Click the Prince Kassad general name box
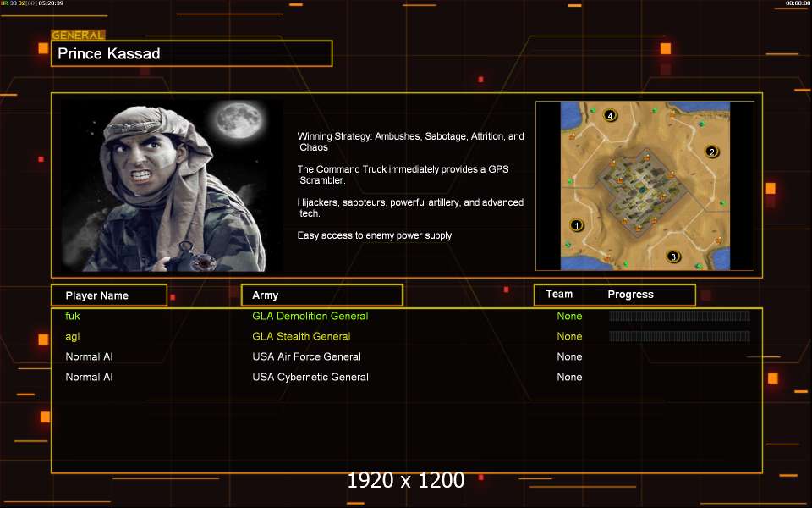812x508 pixels. point(192,53)
